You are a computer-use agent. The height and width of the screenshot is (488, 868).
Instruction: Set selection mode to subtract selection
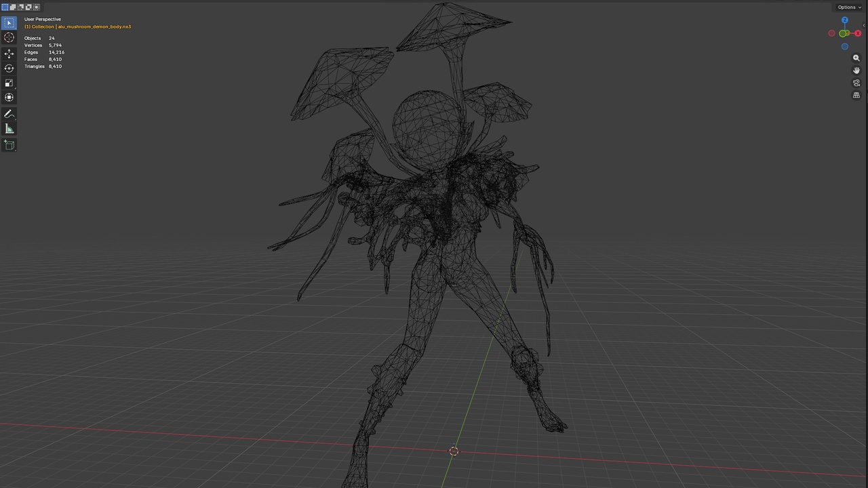pyautogui.click(x=20, y=7)
